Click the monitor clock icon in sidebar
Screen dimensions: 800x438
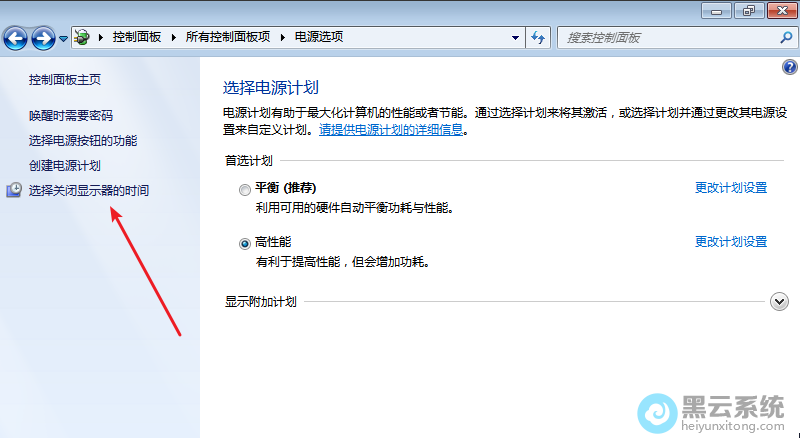pyautogui.click(x=14, y=190)
